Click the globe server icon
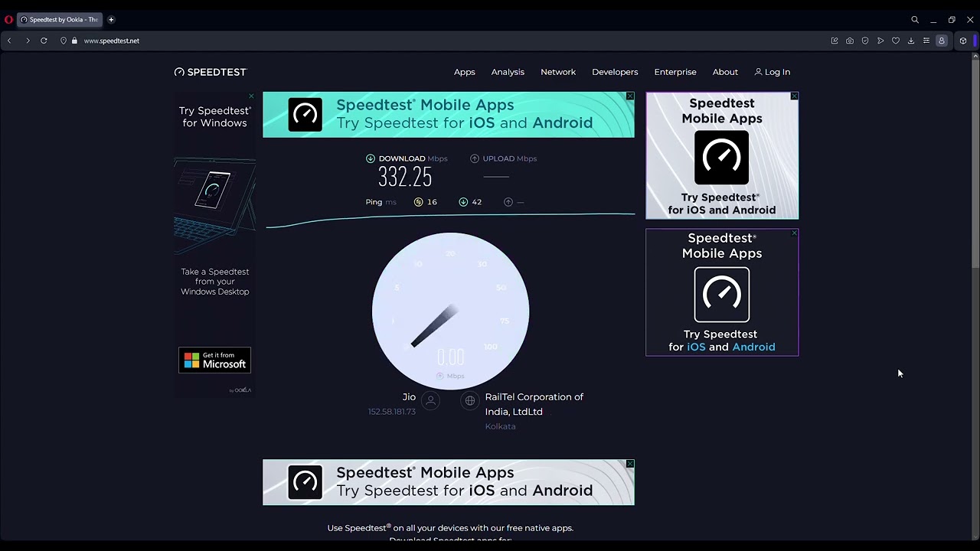980x551 pixels. click(x=470, y=400)
